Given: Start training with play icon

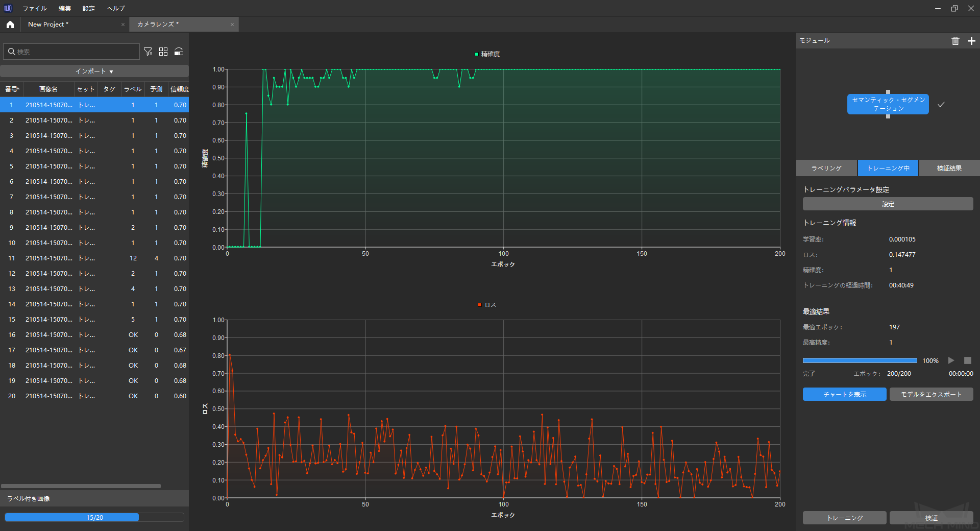Looking at the screenshot, I should (x=951, y=360).
